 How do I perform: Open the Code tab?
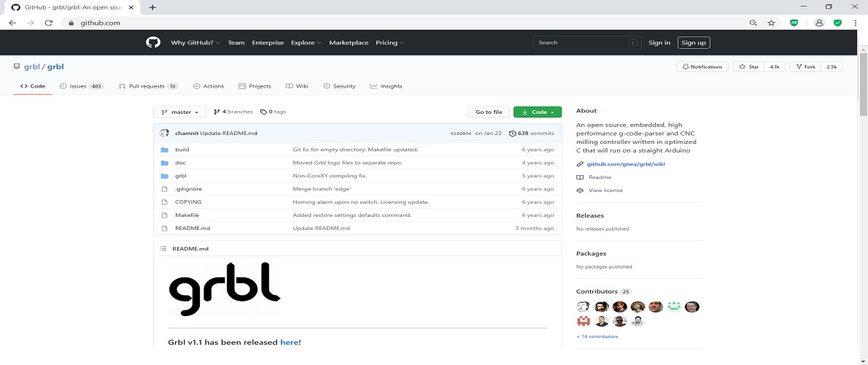pyautogui.click(x=33, y=86)
